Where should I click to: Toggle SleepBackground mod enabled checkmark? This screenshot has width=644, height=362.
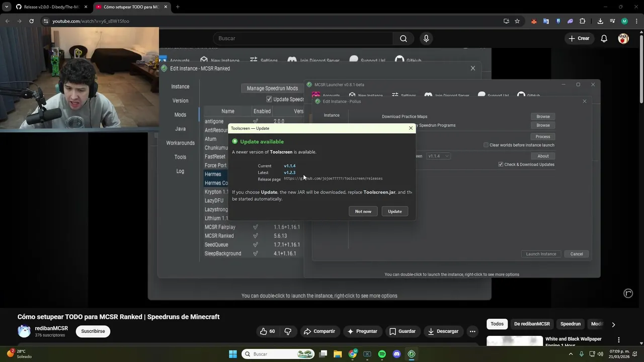tap(256, 253)
